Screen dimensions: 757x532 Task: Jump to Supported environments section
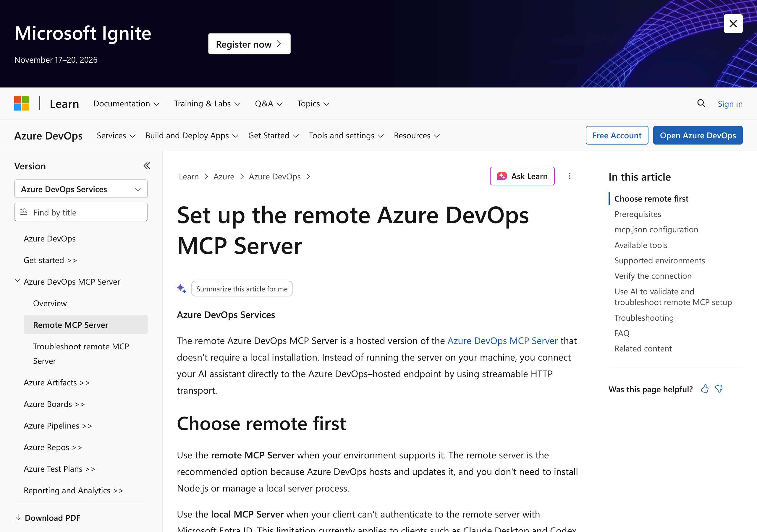[x=659, y=260]
